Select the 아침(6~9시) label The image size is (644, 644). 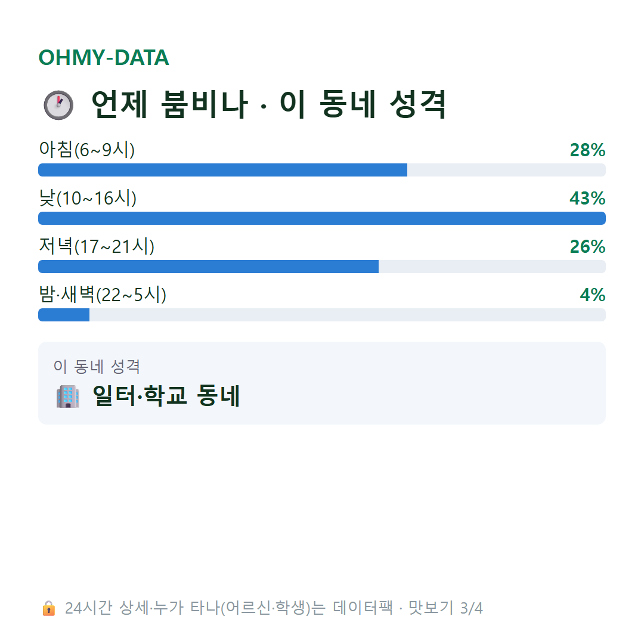pyautogui.click(x=86, y=150)
